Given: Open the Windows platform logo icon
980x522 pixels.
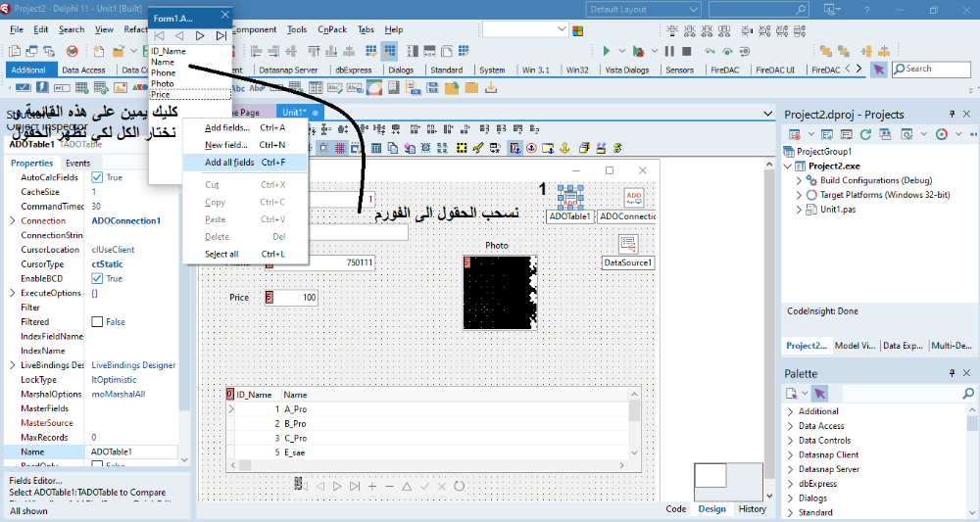Looking at the screenshot, I should click(x=577, y=30).
